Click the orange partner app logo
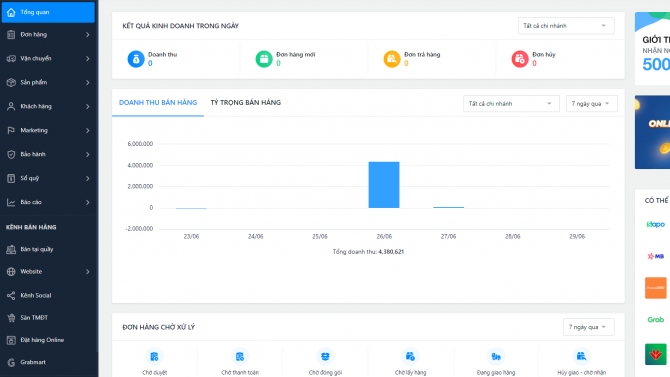670x377 pixels. click(x=655, y=288)
